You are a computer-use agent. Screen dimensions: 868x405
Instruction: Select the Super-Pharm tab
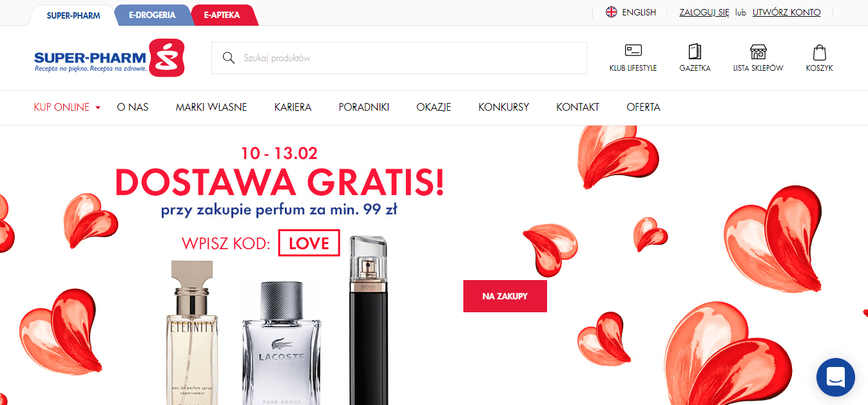(73, 15)
